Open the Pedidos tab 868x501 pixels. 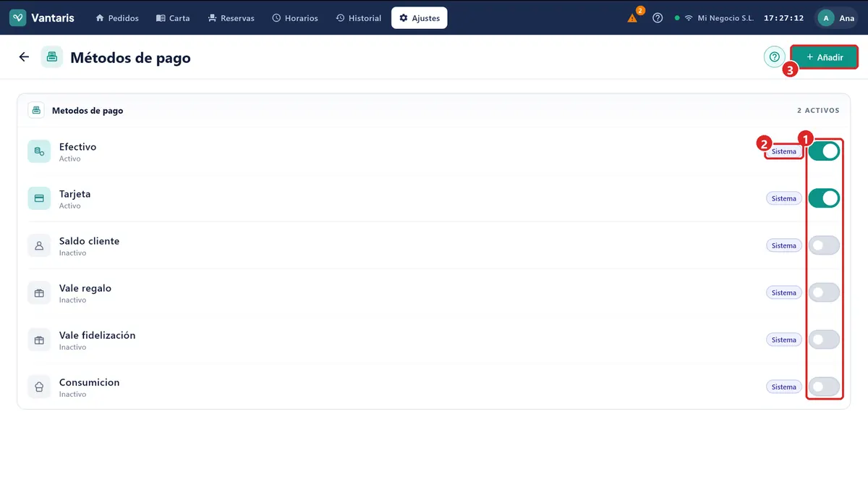pyautogui.click(x=117, y=18)
